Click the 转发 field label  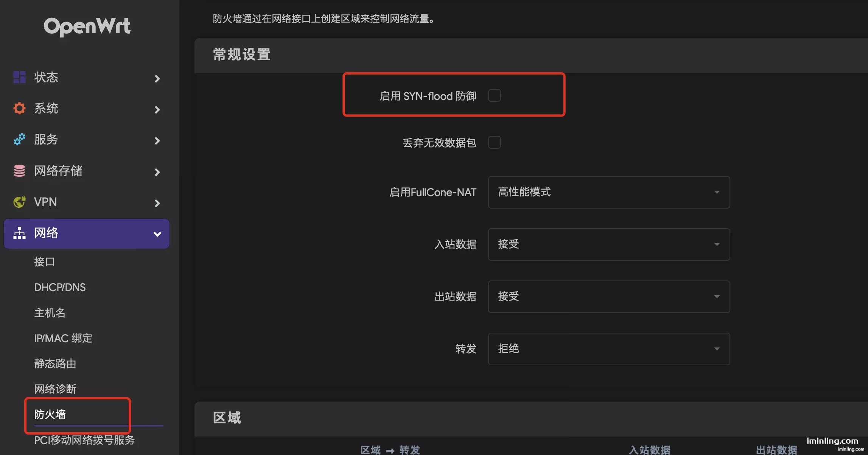[466, 349]
